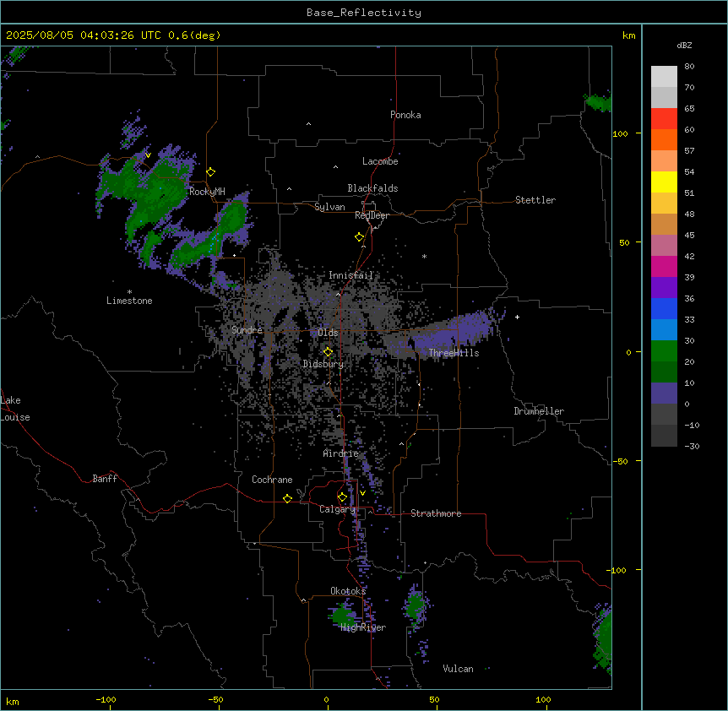Click the Okotoks town label
The height and width of the screenshot is (711, 728).
[348, 591]
